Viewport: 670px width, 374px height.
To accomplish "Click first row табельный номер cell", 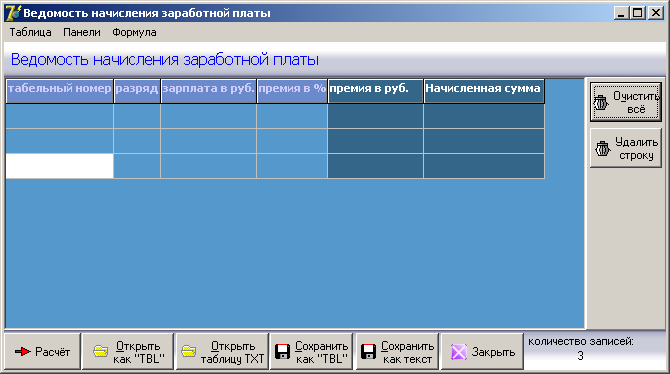I will 59,116.
